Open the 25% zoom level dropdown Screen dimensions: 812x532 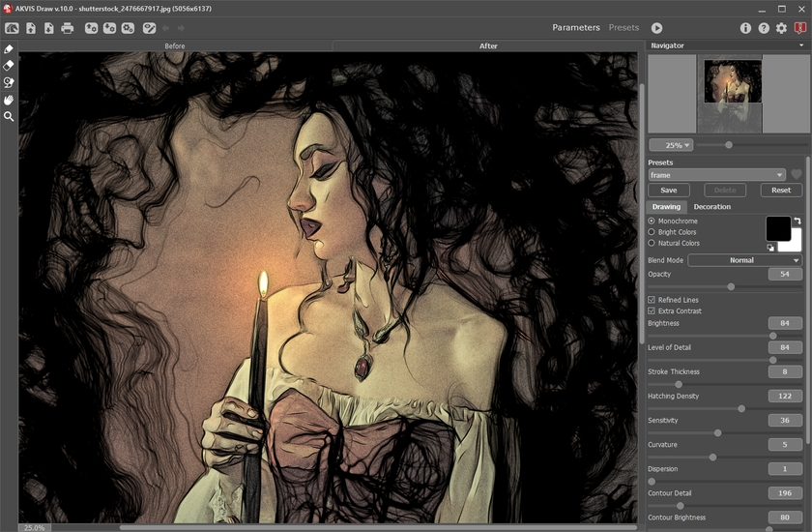(671, 145)
